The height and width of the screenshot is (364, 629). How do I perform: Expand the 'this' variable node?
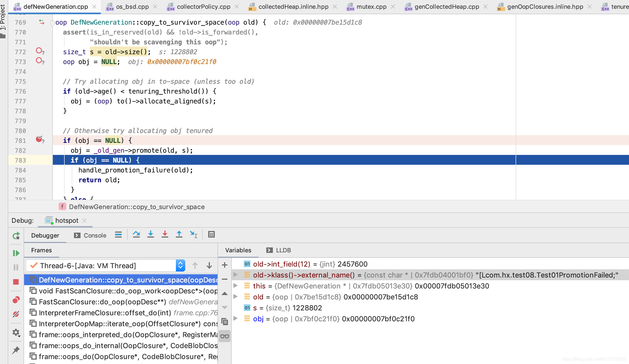[235, 286]
